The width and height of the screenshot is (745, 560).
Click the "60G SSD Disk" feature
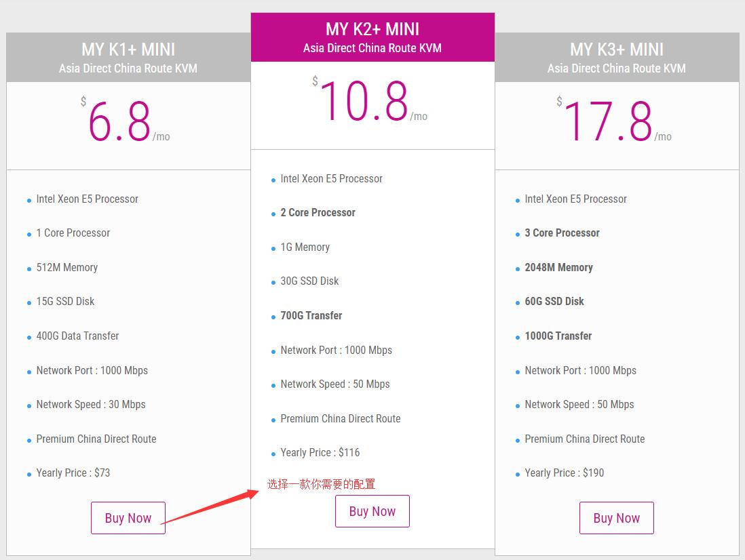(554, 301)
